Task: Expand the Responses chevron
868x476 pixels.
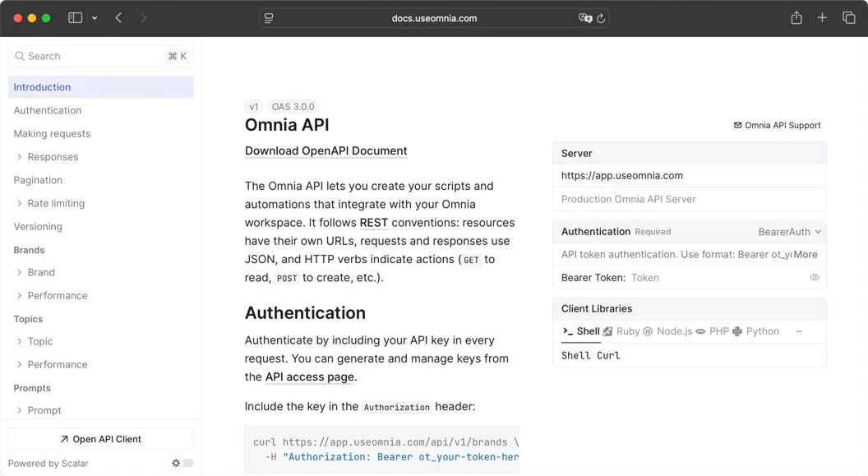Action: 20,157
